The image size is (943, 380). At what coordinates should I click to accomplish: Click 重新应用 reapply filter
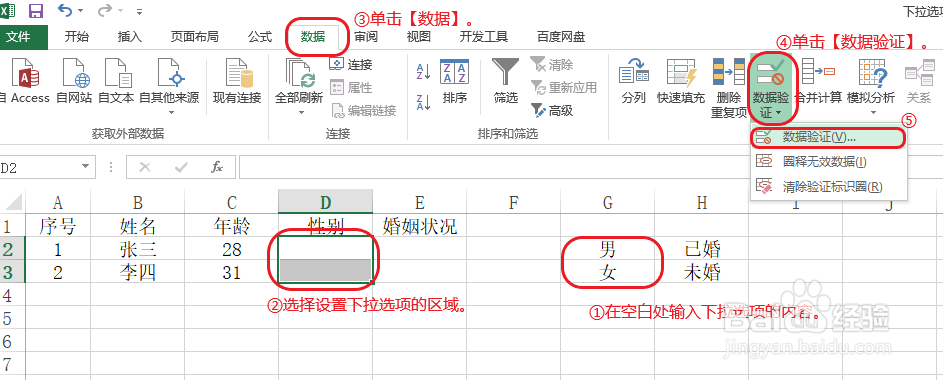click(x=564, y=87)
